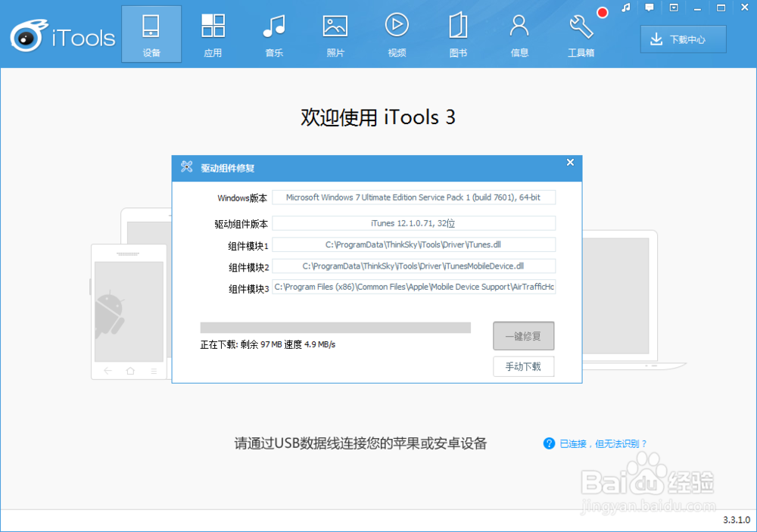The height and width of the screenshot is (532, 757).
Task: Click the 组件模块1 iTunes.dll path field
Action: click(414, 244)
